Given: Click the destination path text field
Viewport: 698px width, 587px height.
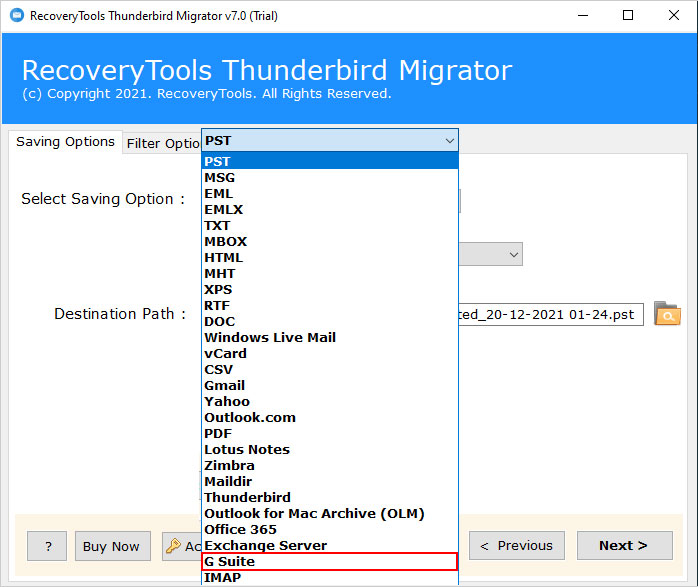Looking at the screenshot, I should point(551,315).
